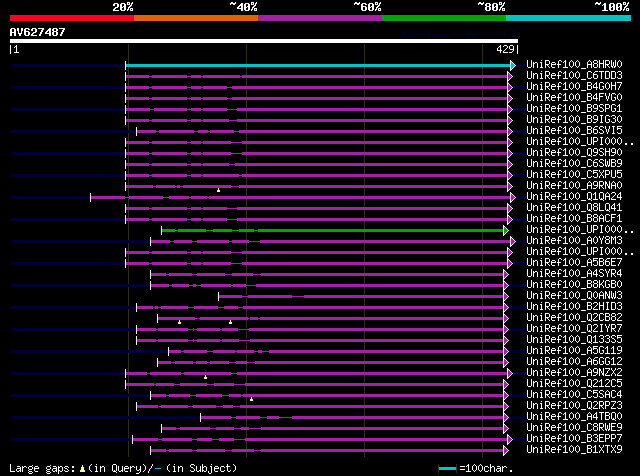The width and height of the screenshot is (640, 476).
Task: Click the purple alignment bar for Q0ANW3
Action: [361, 296]
